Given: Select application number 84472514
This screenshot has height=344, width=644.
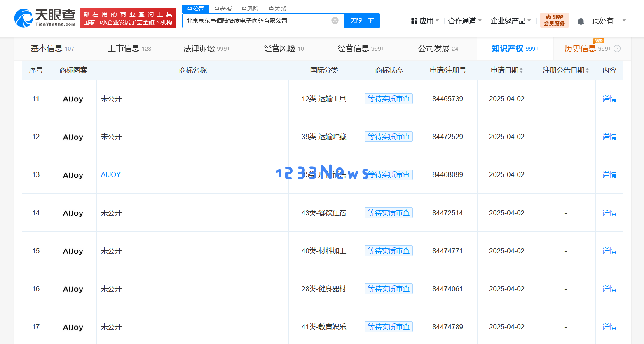Looking at the screenshot, I should tap(447, 213).
